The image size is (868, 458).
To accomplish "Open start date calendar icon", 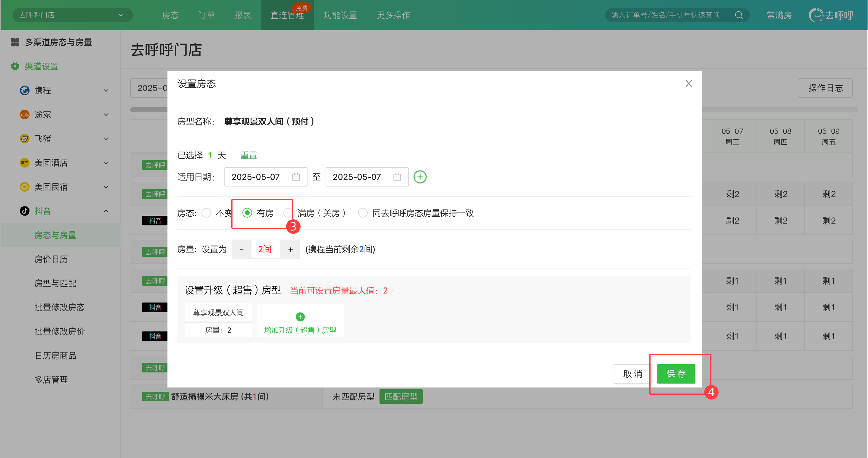I will tap(296, 177).
